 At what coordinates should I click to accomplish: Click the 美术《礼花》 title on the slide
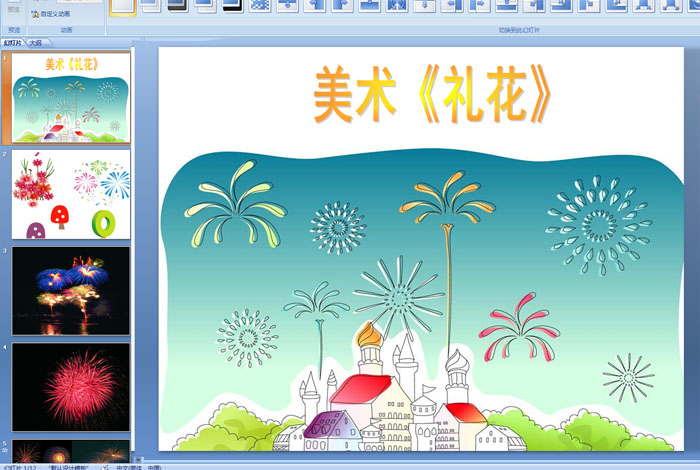tap(433, 94)
